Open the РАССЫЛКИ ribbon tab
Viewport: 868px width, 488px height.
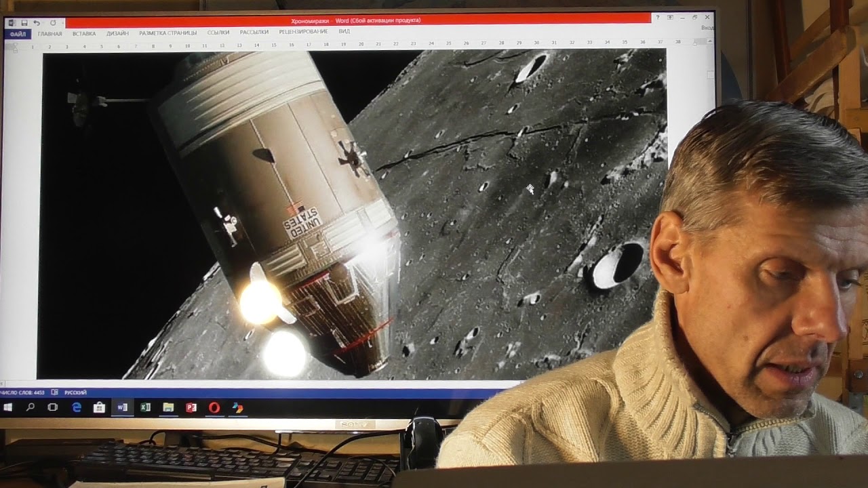254,32
